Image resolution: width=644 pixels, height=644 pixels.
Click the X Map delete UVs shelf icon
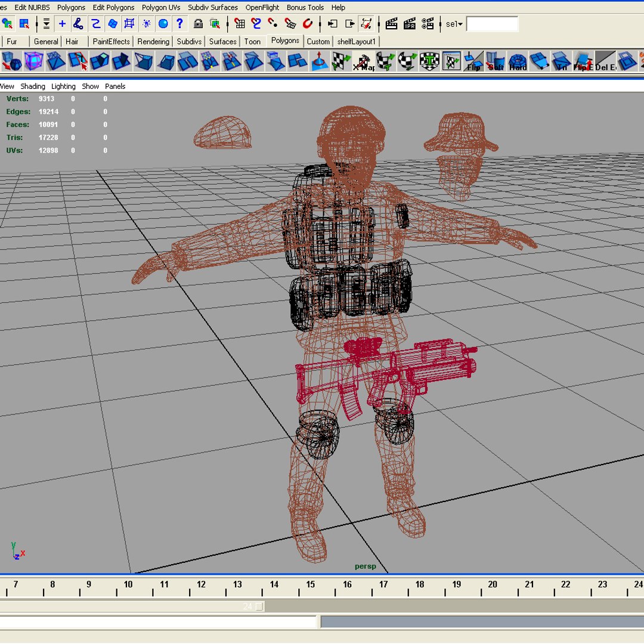click(x=364, y=61)
